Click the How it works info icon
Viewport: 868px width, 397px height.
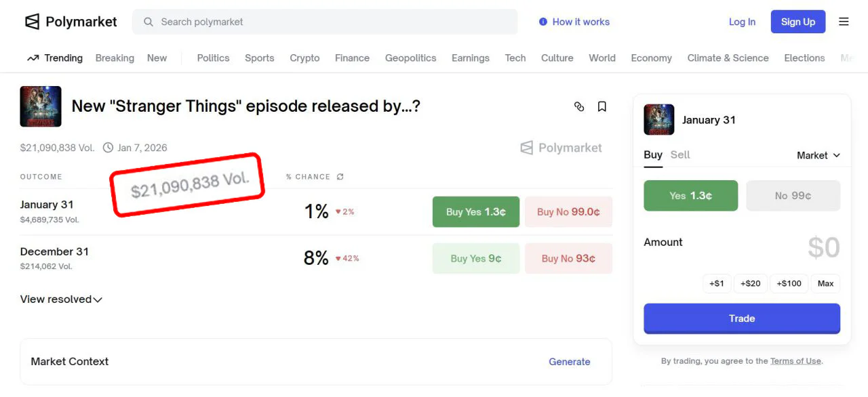pos(542,22)
